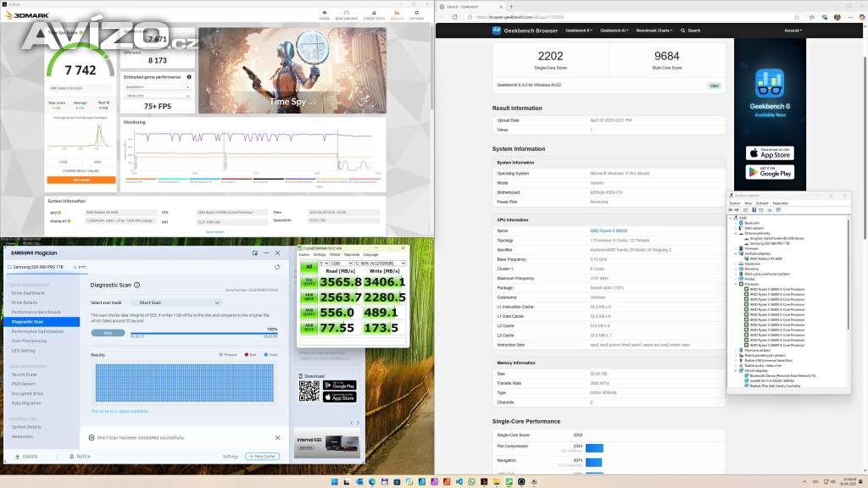Open Visual Studio Code from the taskbar

[x=459, y=482]
